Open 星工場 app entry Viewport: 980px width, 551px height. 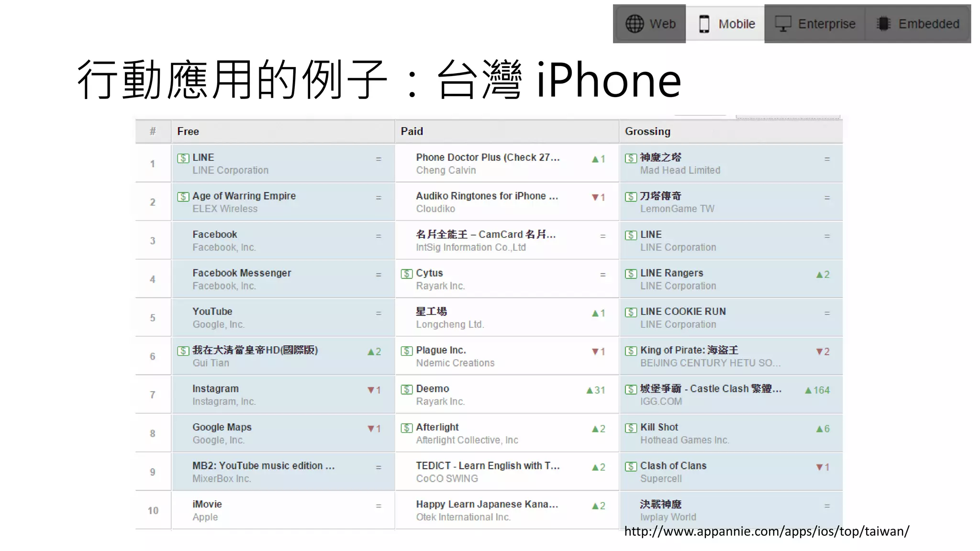[431, 311]
